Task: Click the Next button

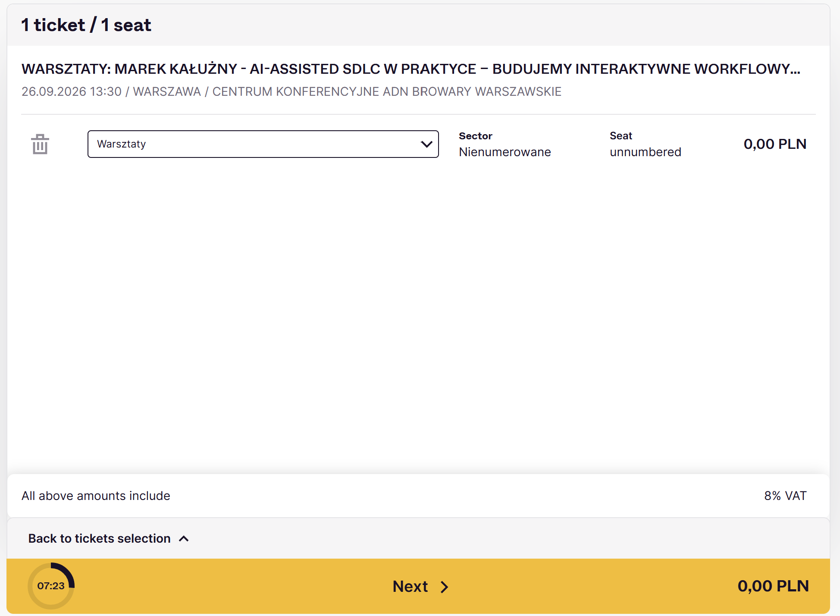Action: (420, 586)
